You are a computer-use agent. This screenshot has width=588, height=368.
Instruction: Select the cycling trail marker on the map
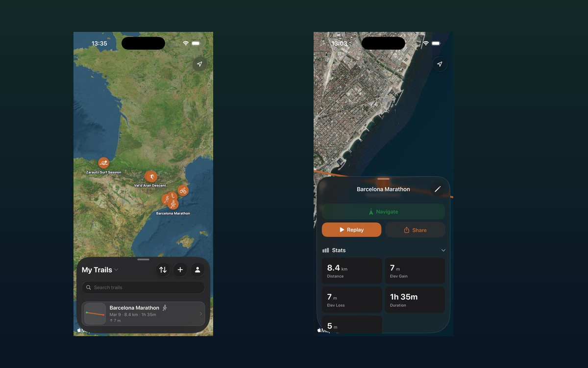click(183, 190)
